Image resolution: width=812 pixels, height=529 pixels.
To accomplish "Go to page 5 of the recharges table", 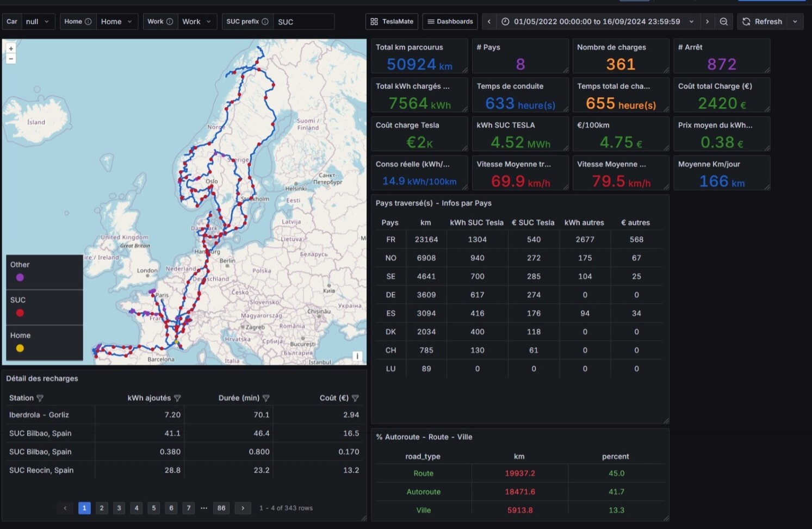I will pyautogui.click(x=154, y=508).
